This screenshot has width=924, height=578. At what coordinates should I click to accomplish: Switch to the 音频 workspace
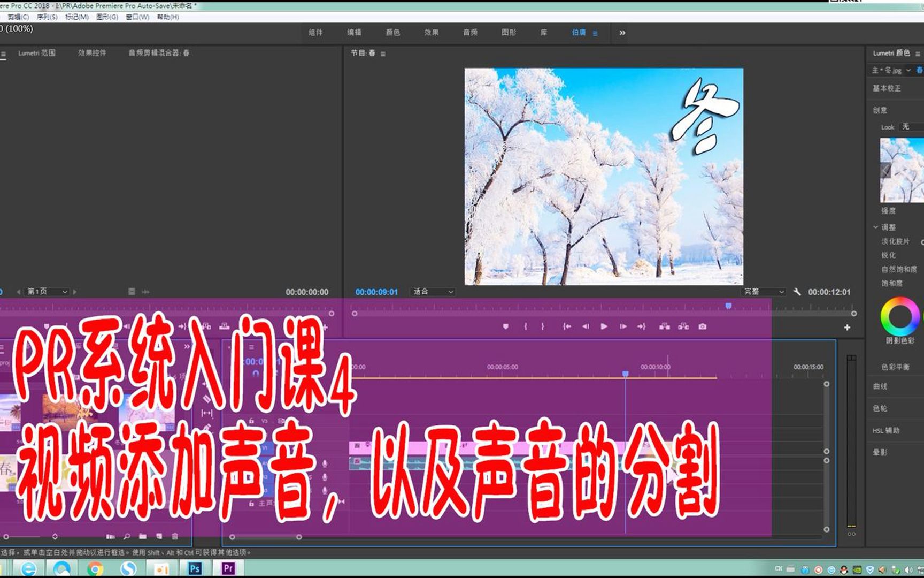click(470, 33)
